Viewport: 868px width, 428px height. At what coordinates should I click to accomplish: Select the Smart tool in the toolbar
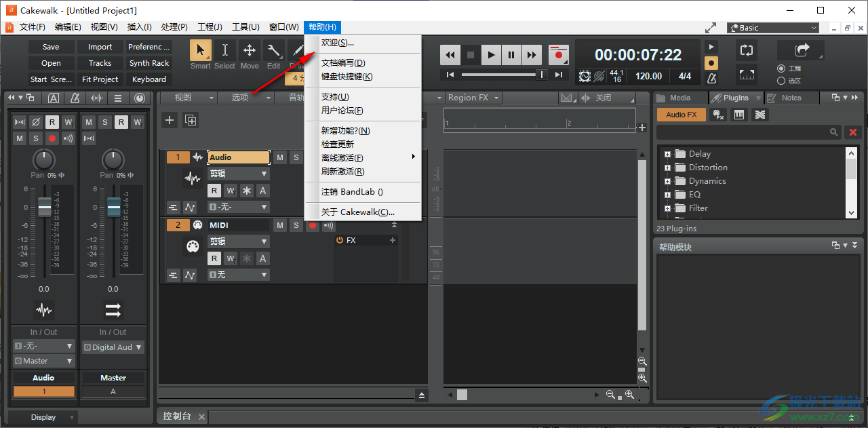click(199, 51)
